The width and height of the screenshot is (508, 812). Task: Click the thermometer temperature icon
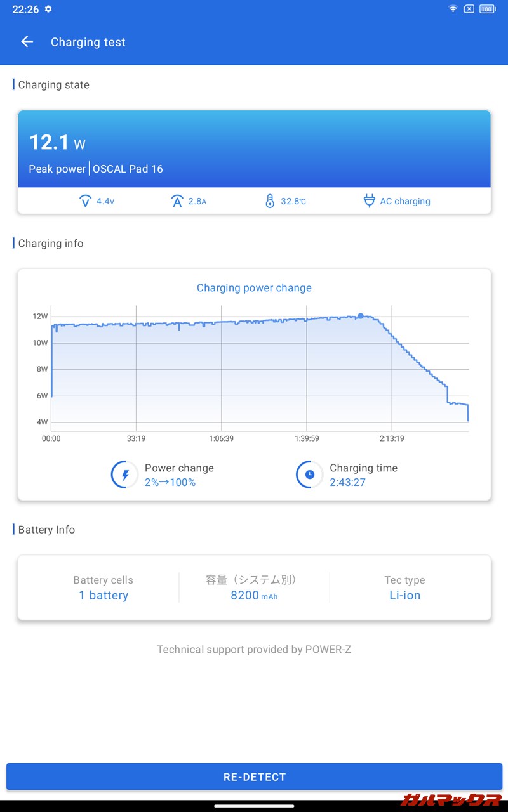pyautogui.click(x=270, y=201)
